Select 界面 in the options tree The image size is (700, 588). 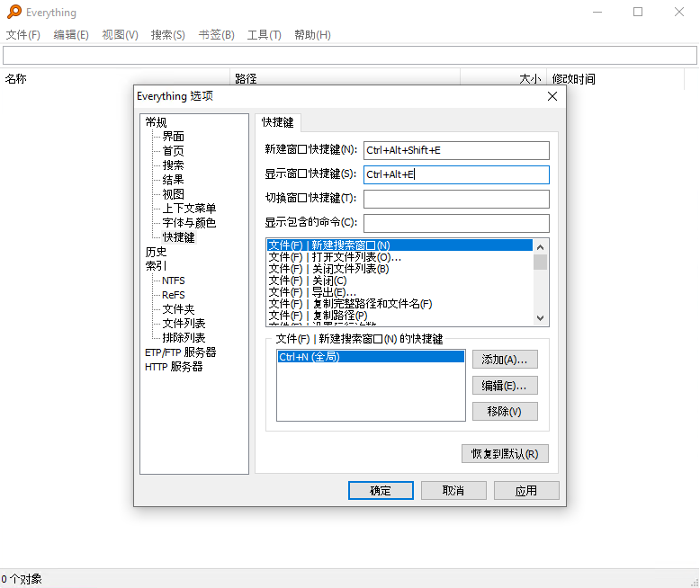(x=174, y=137)
